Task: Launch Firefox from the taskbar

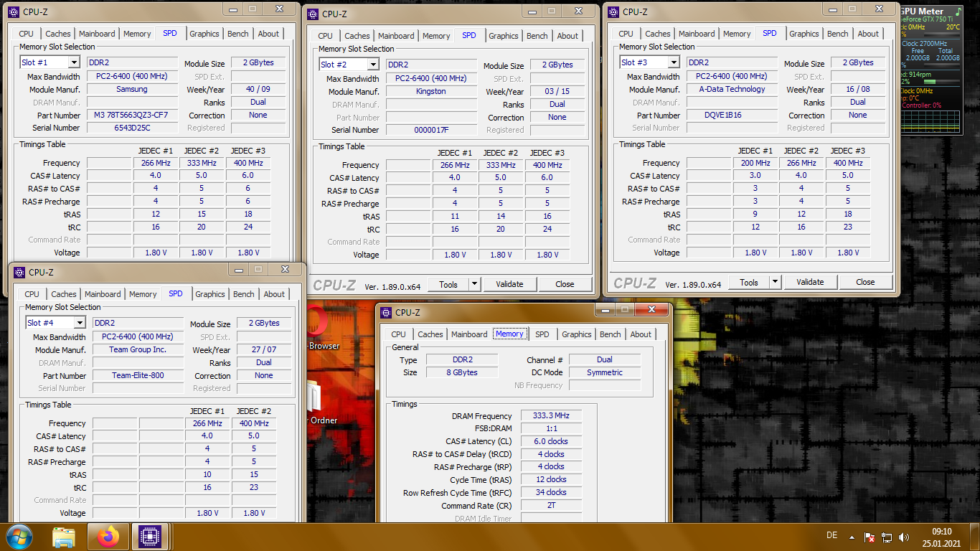Action: pos(109,537)
